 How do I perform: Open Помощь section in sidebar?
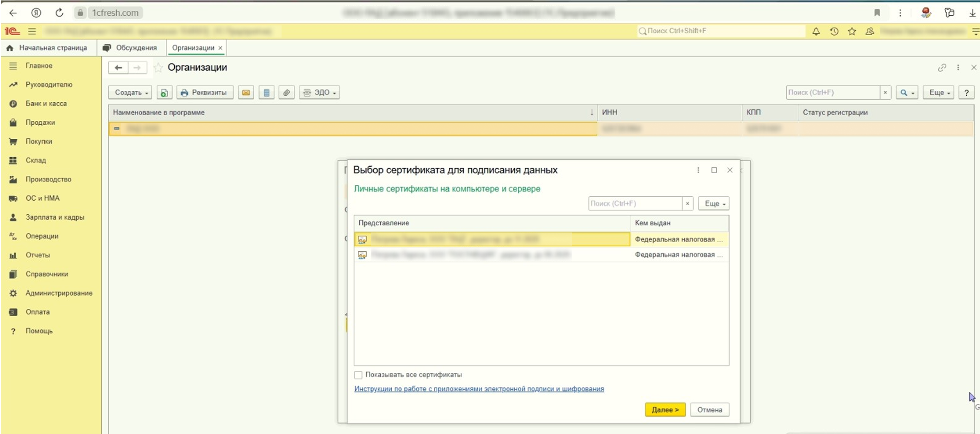pos(39,331)
